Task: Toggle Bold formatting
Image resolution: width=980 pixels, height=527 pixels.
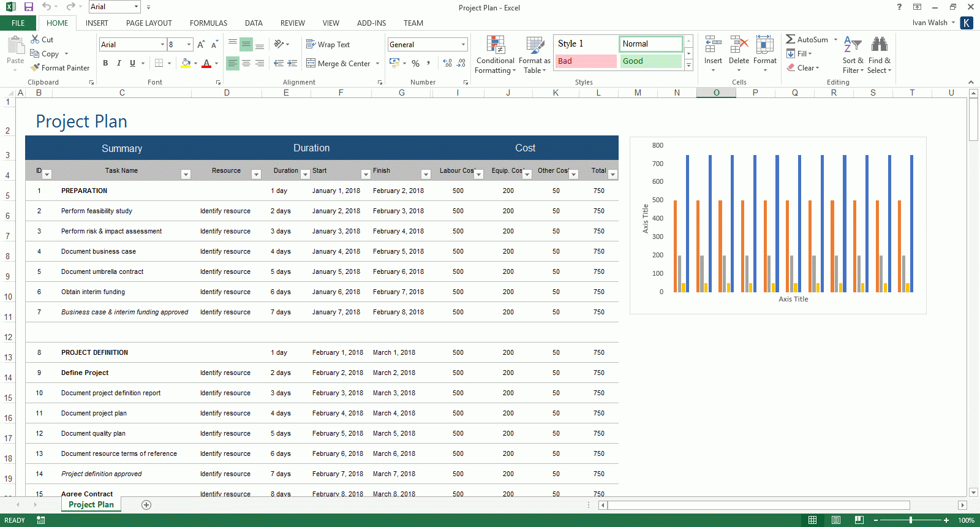Action: (105, 63)
